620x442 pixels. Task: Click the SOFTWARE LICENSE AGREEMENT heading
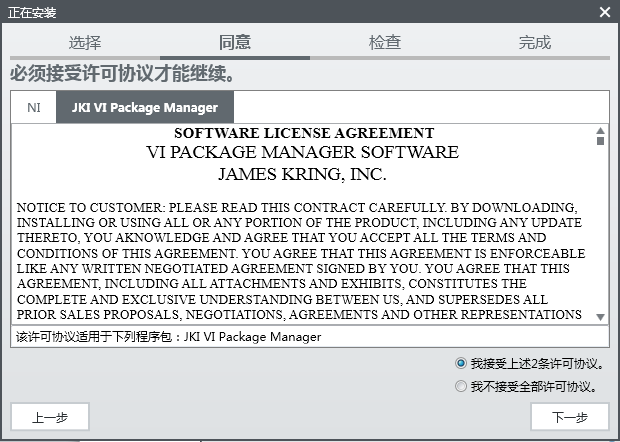(x=304, y=133)
